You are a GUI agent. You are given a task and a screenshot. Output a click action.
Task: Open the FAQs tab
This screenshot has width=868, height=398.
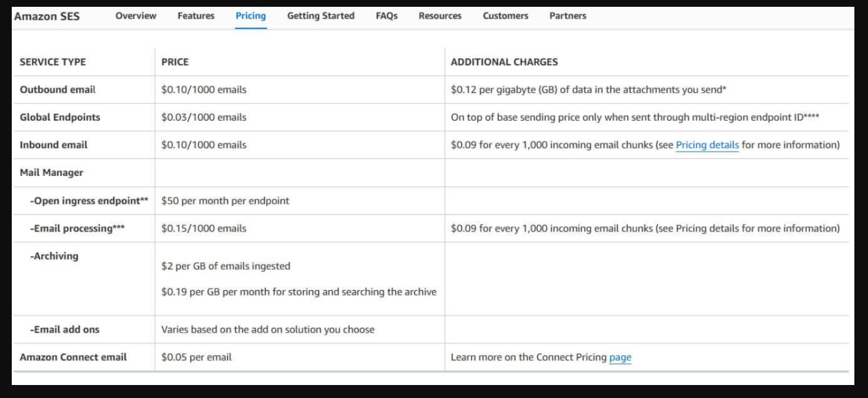pos(387,16)
